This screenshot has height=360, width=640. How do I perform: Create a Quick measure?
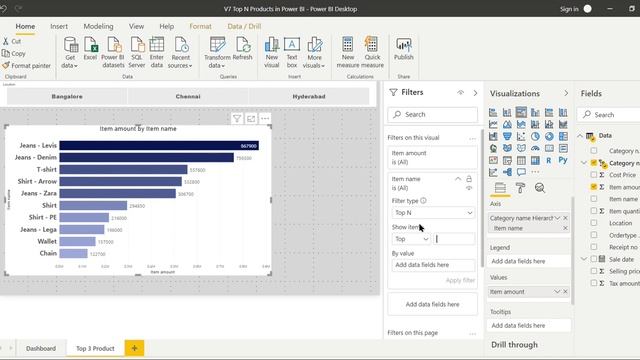point(372,52)
